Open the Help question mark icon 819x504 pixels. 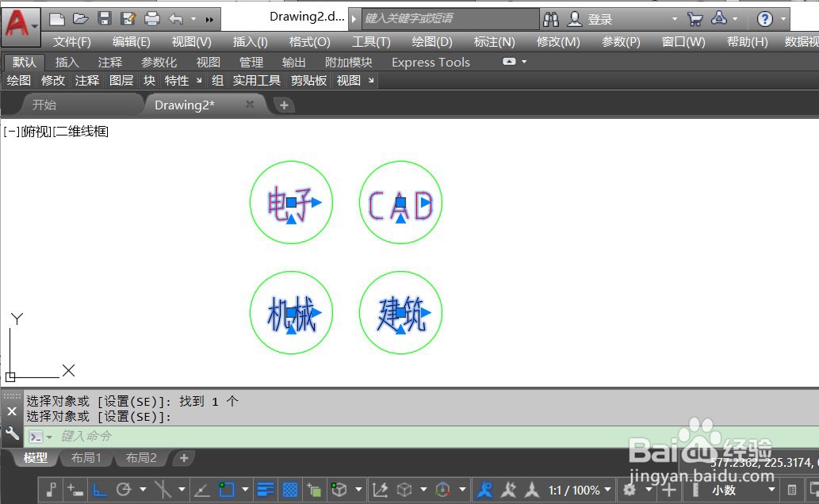pyautogui.click(x=764, y=19)
